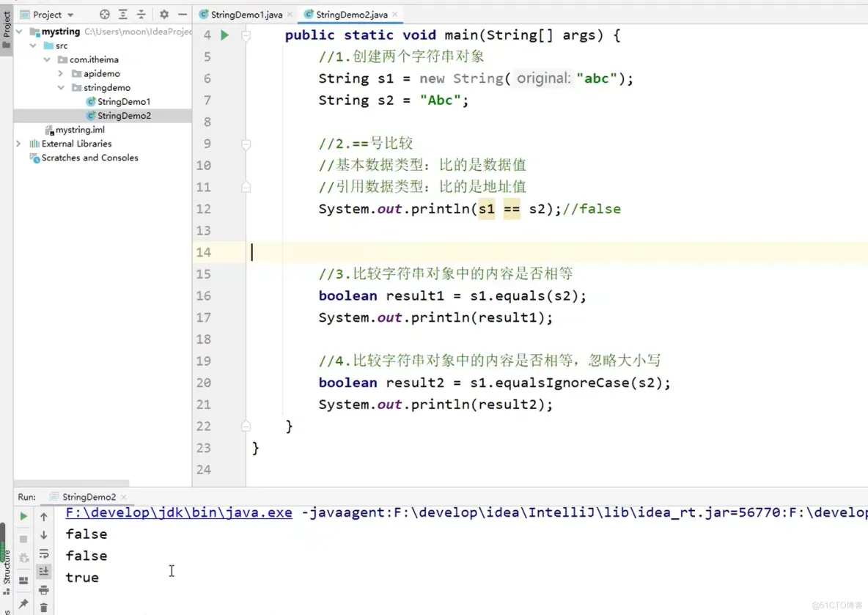The width and height of the screenshot is (868, 615).
Task: Expand External Libraries node
Action: 19,144
